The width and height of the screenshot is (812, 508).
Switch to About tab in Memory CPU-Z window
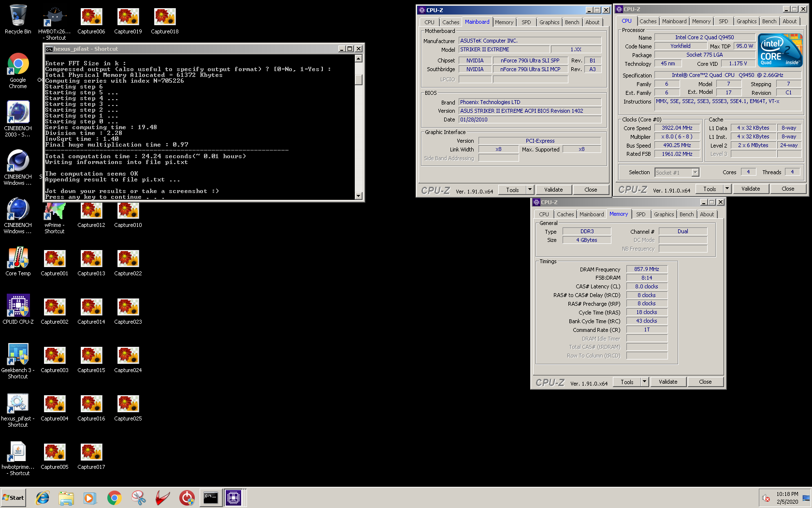pos(707,214)
